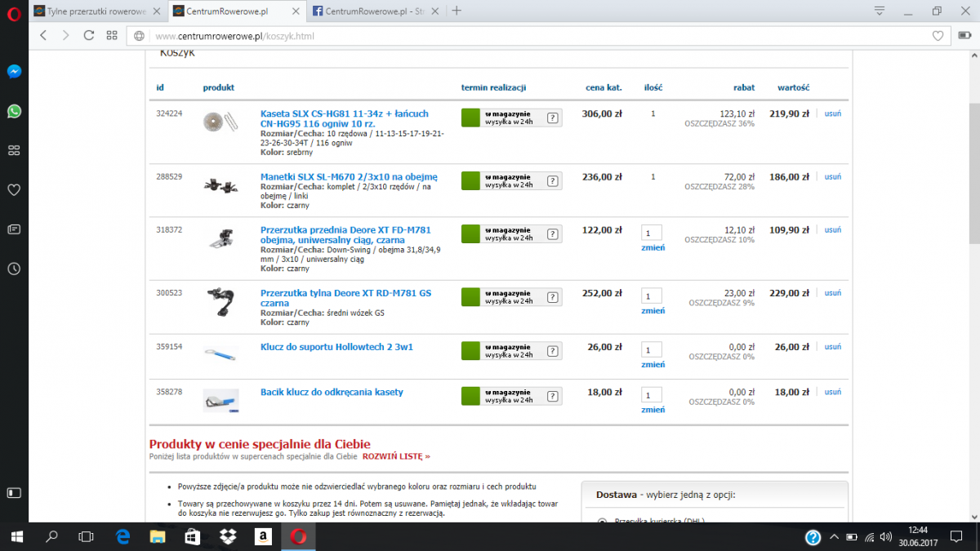980x551 pixels.
Task: Open History clock in the sidebar
Action: point(14,269)
